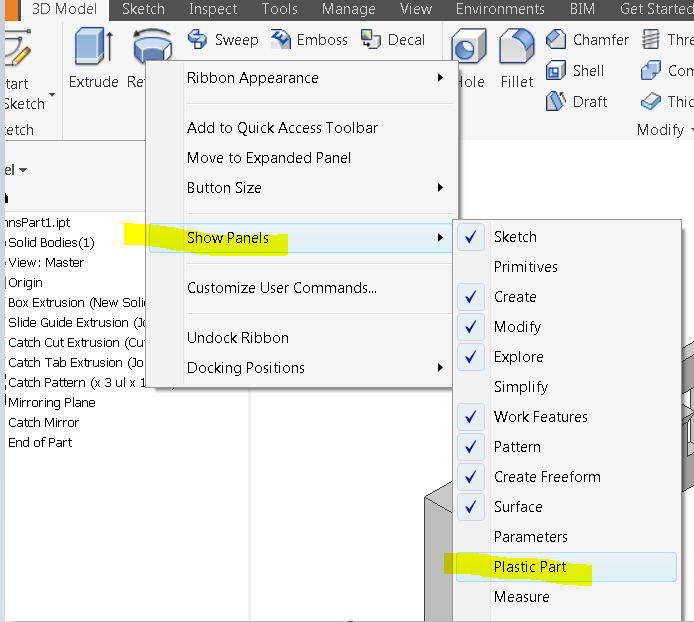Select Catch Tab Extrusion feature
694x622 pixels.
[77, 363]
